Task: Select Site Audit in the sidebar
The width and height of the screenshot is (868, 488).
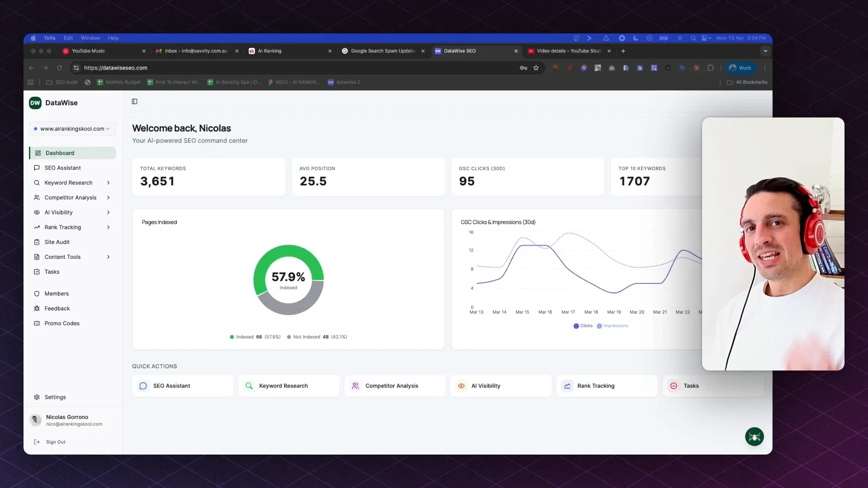Action: [57, 242]
